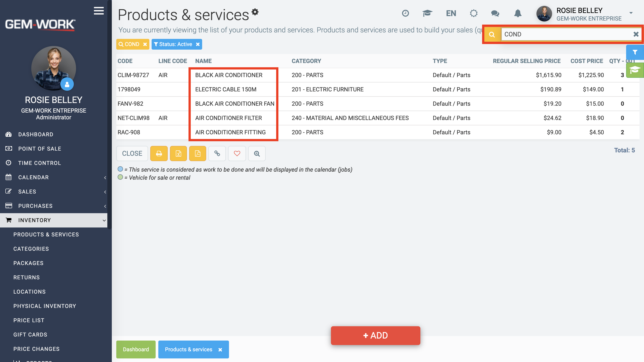Click the magnifier zoom icon button
Viewport: 644px width, 362px height.
pos(257,153)
